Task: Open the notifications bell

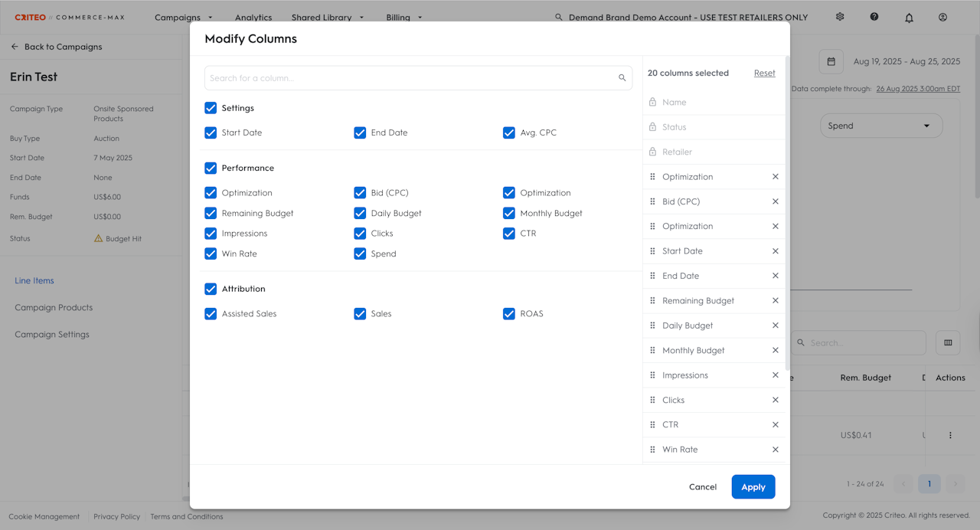Action: (x=909, y=18)
